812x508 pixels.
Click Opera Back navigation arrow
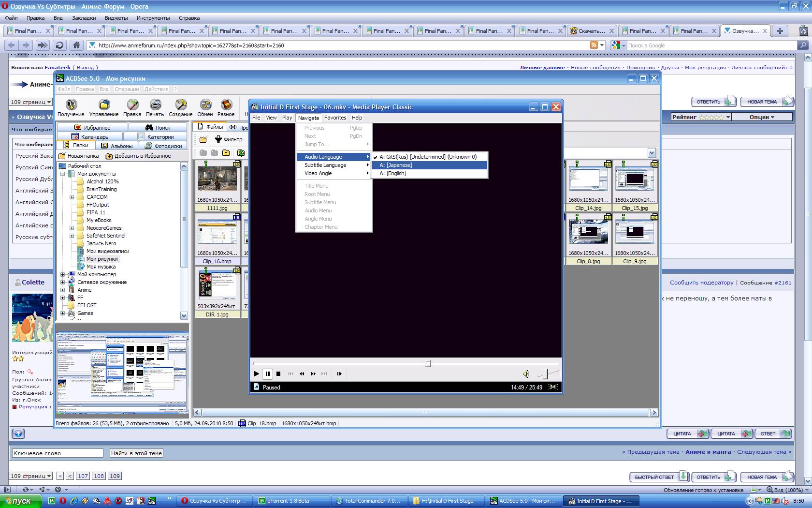click(x=12, y=45)
